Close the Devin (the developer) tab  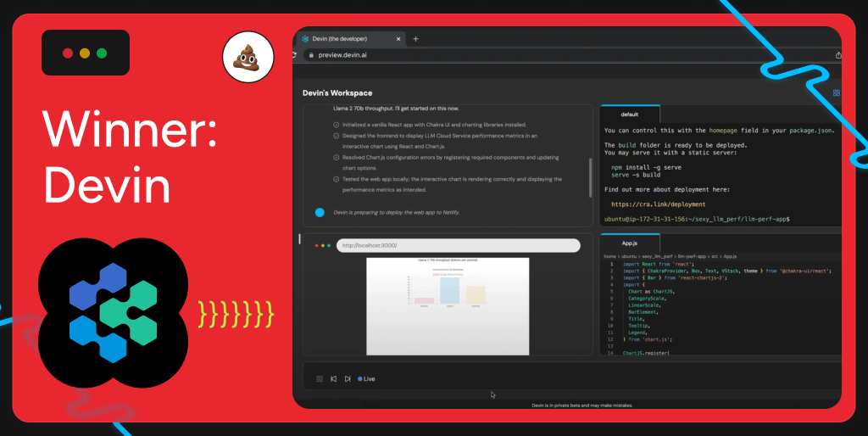398,39
